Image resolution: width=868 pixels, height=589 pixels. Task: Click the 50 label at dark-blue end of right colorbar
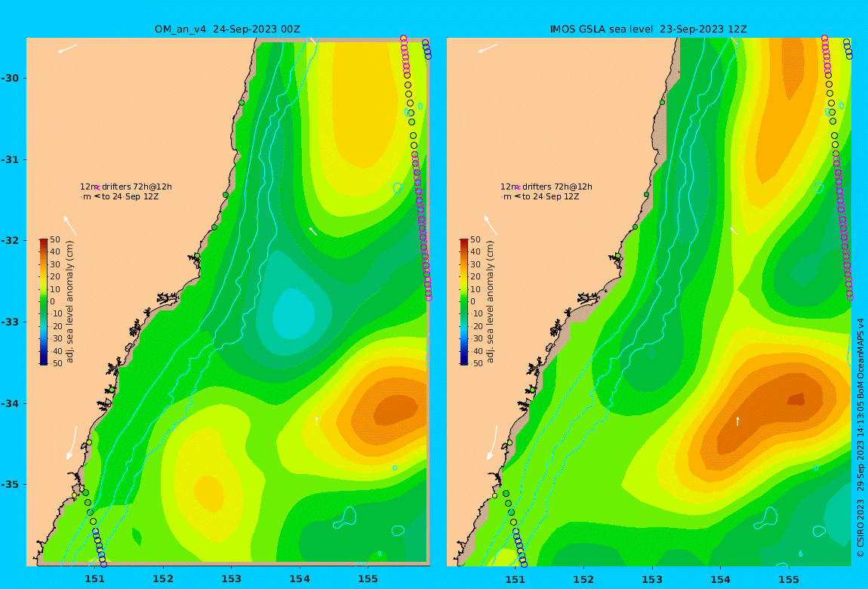click(478, 363)
